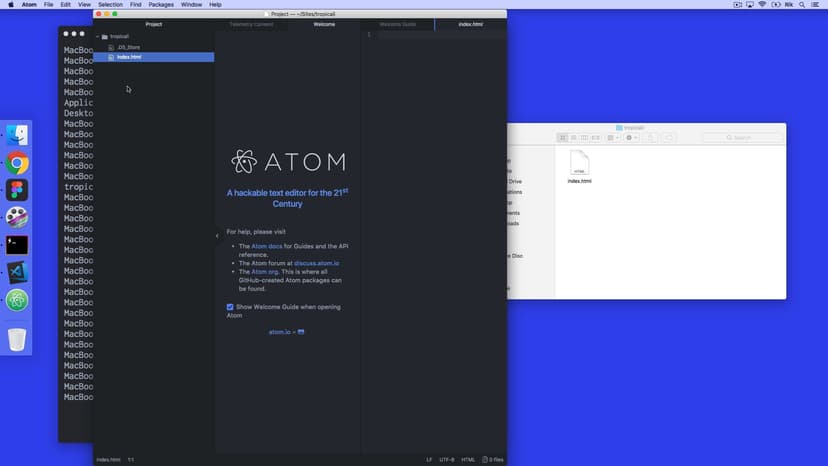Switch Finder window to list view
Image resolution: width=828 pixels, height=466 pixels.
(573, 137)
